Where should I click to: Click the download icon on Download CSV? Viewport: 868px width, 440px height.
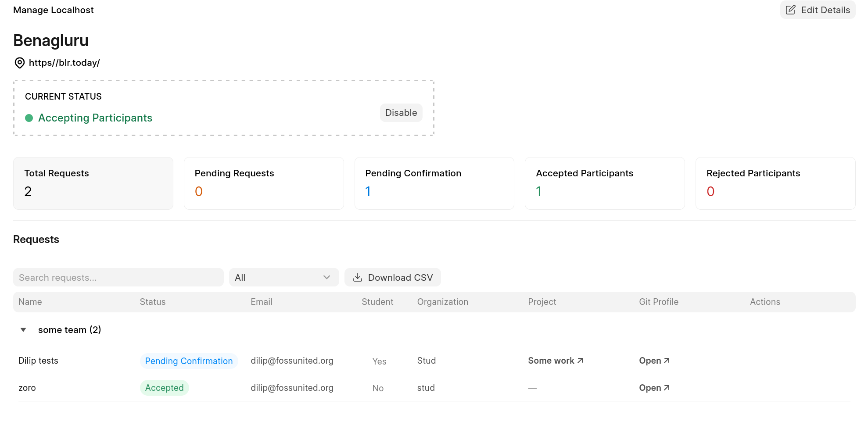[358, 277]
